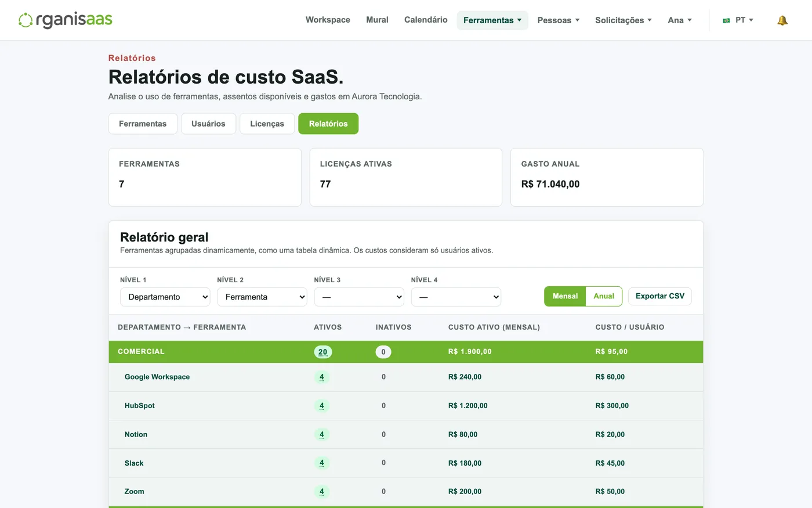Click the R$ 71.040,00 annual spend value

pyautogui.click(x=550, y=184)
